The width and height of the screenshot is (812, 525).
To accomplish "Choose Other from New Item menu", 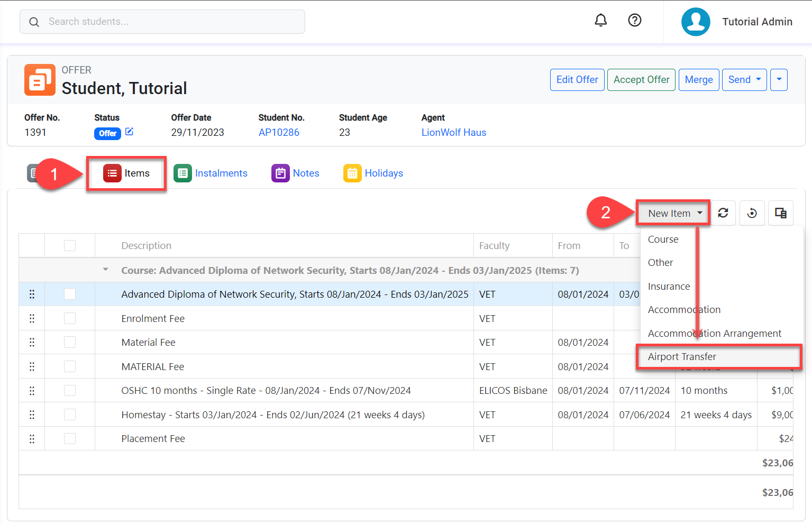I will tap(722, 262).
